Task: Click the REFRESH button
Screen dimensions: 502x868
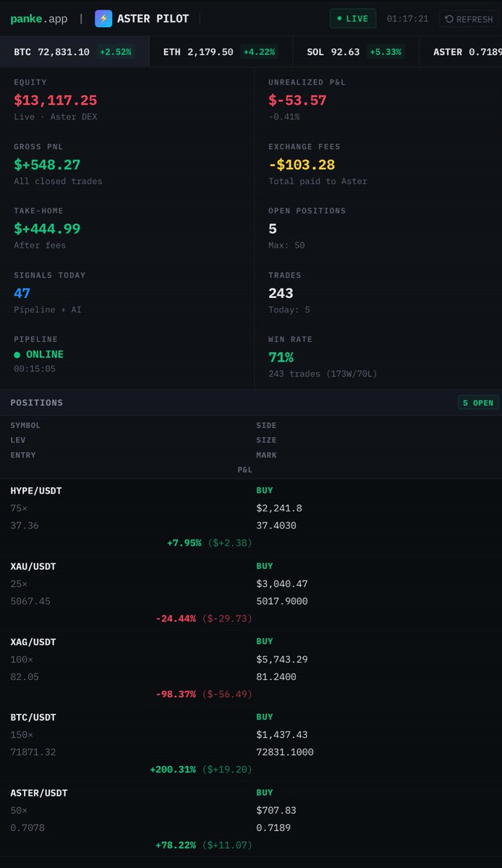Action: coord(469,19)
